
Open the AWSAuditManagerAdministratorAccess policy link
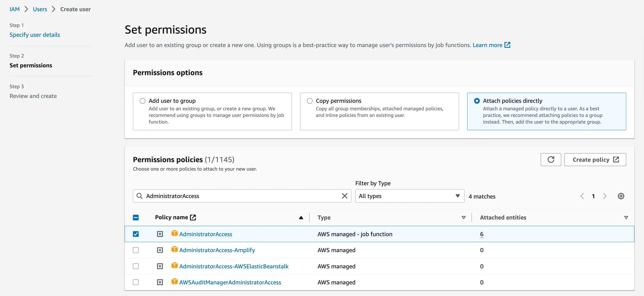click(x=230, y=282)
